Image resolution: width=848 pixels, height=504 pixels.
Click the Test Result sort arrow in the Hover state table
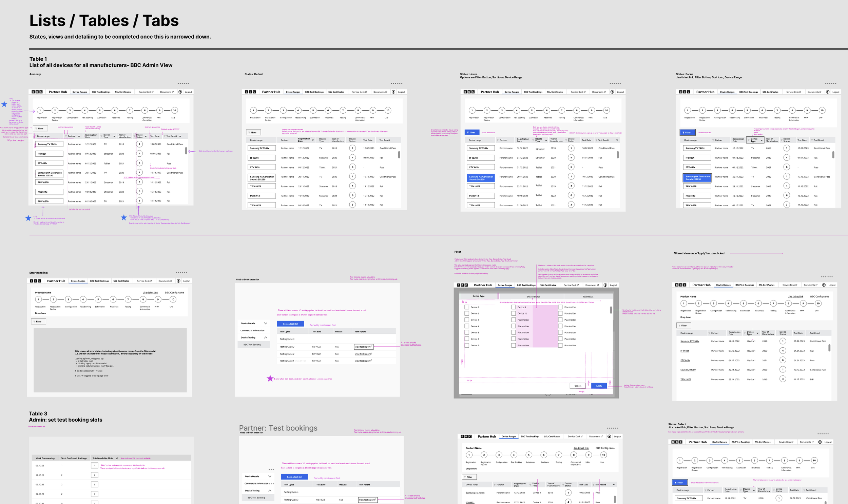(617, 140)
